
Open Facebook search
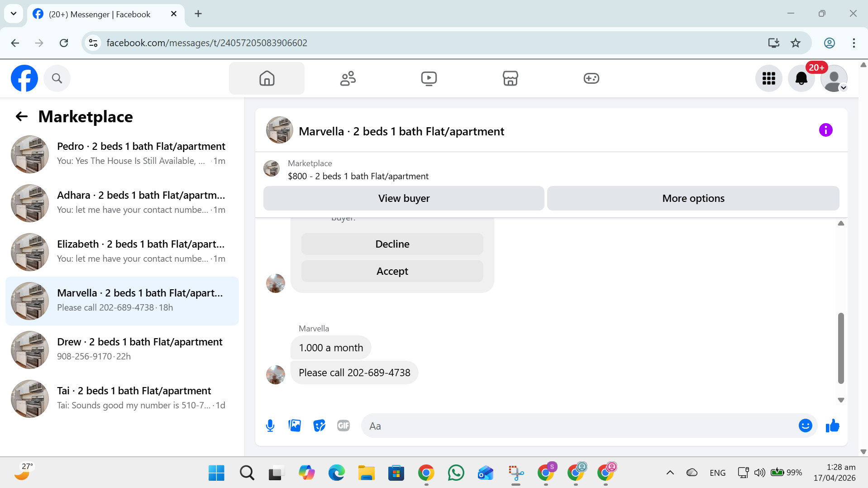(x=57, y=78)
